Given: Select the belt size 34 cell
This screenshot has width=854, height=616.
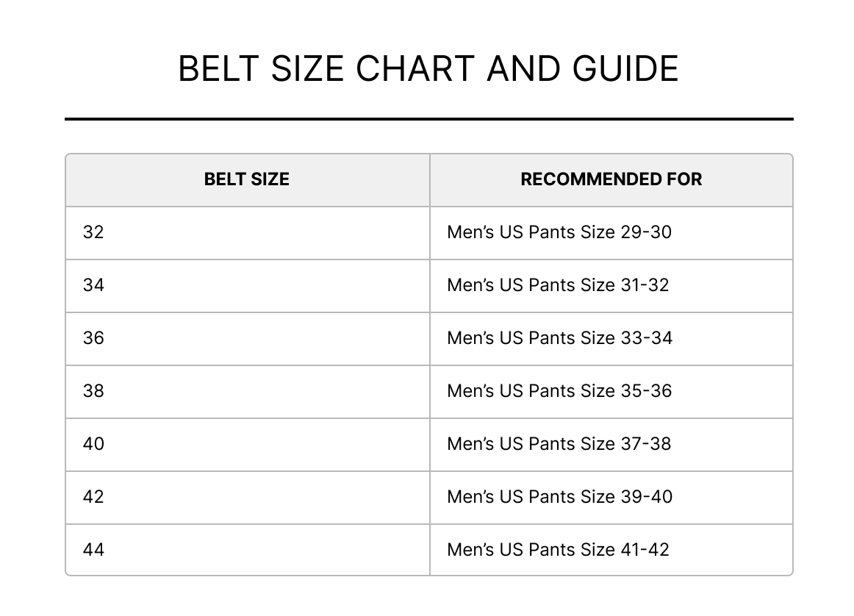Looking at the screenshot, I should point(93,285).
